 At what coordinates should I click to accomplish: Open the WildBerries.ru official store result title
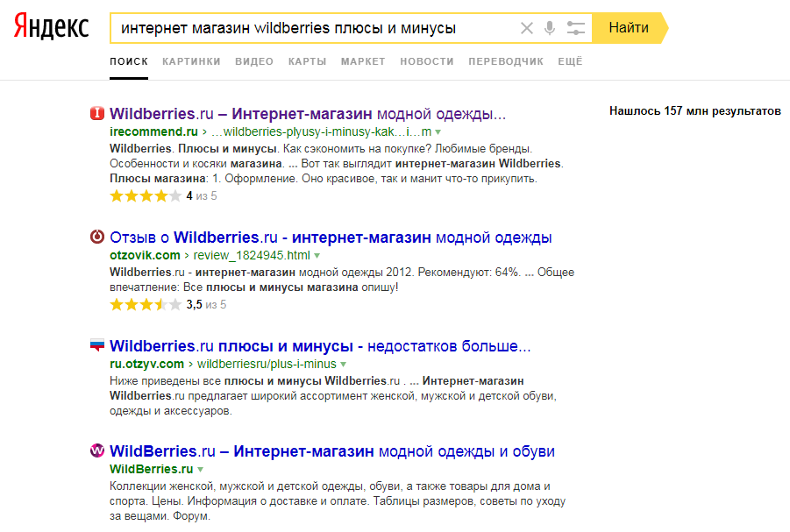click(332, 451)
